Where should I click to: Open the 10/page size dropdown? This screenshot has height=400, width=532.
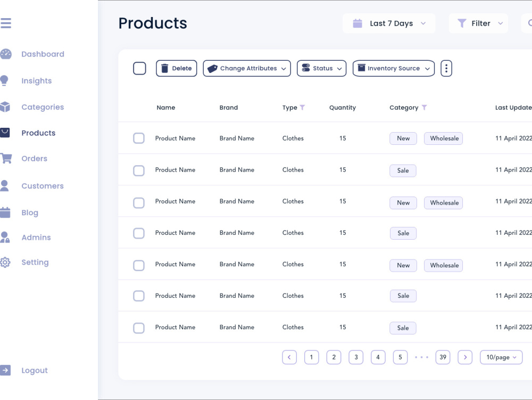[501, 357]
